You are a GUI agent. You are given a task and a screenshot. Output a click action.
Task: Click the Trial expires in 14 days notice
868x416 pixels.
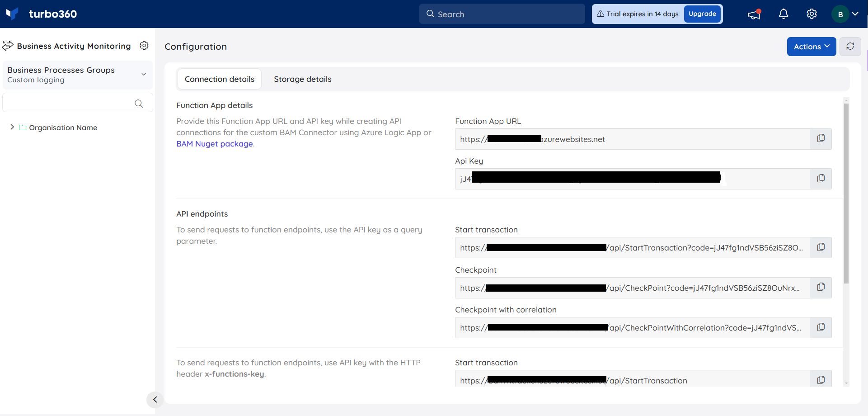pyautogui.click(x=638, y=14)
